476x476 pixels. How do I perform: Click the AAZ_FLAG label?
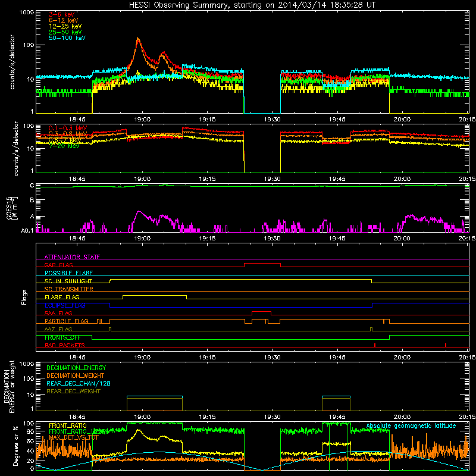58,329
